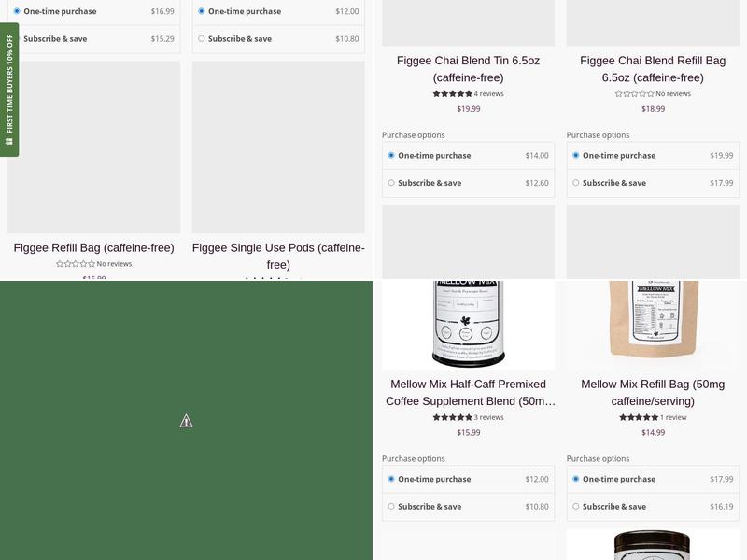The image size is (747, 560).
Task: Select One-time purchase priced at $16.99
Action: point(17,11)
